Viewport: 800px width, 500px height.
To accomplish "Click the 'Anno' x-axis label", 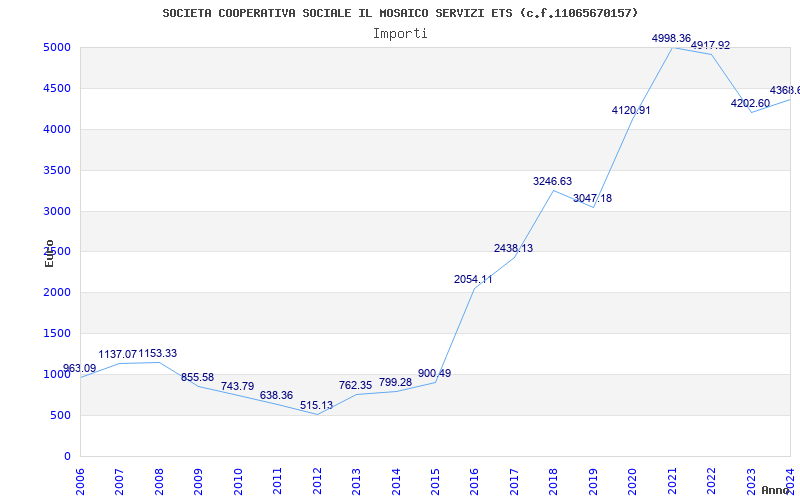I will click(x=775, y=490).
